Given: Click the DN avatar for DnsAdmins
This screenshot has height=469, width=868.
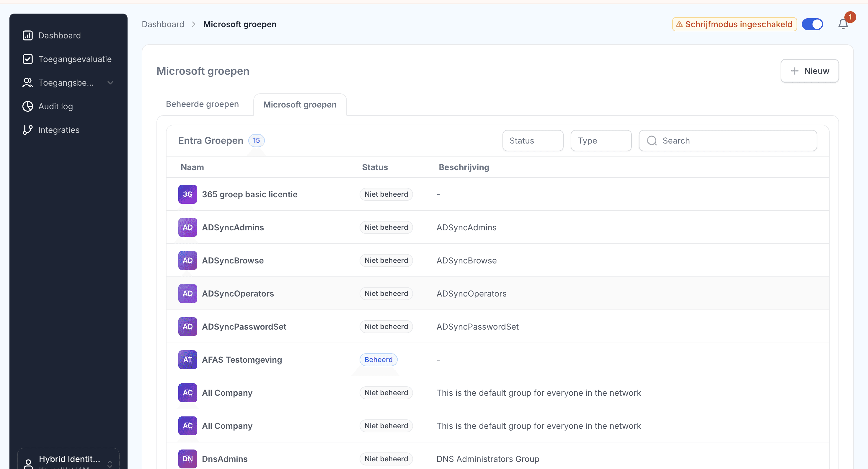Looking at the screenshot, I should pos(187,459).
